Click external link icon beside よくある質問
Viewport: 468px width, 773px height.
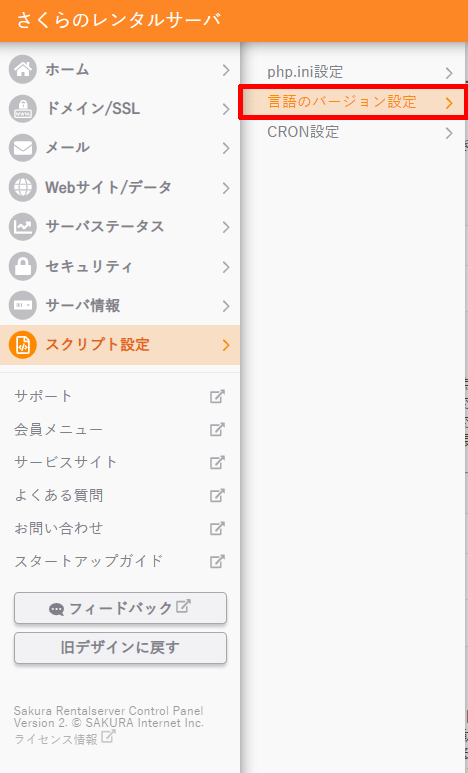(x=217, y=495)
